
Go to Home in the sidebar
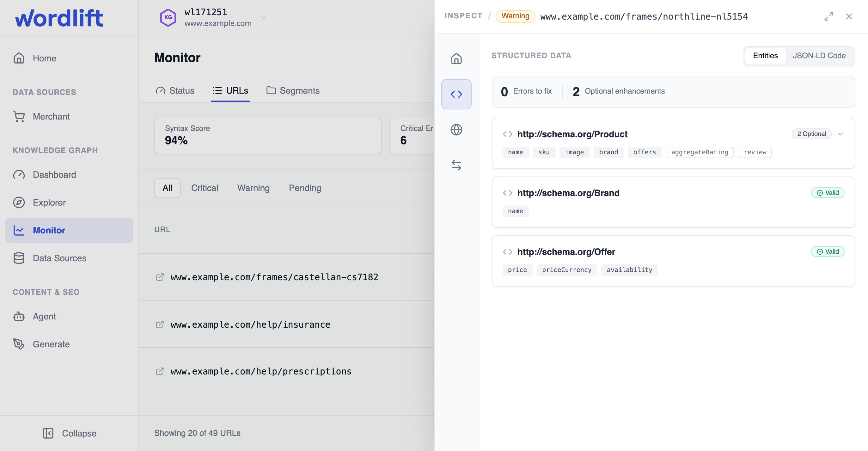[69, 58]
